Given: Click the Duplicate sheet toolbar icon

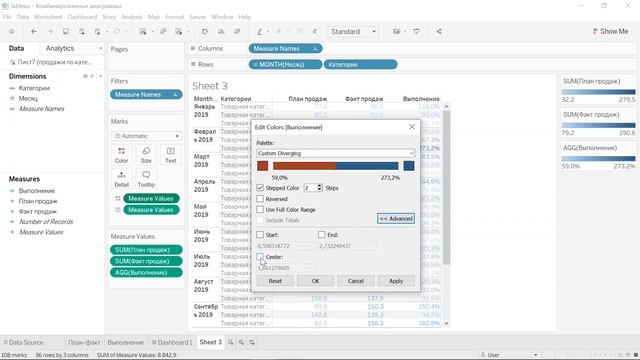Looking at the screenshot, I should [163, 31].
